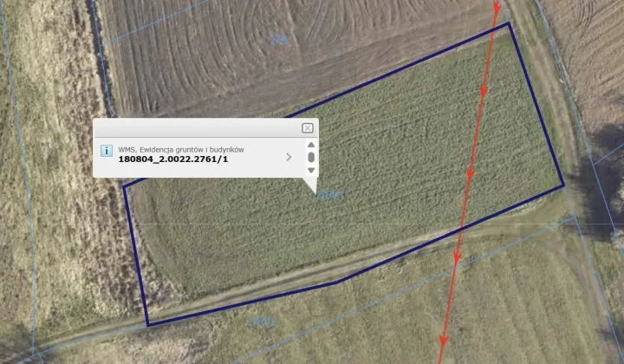
Task: Click the red arrowhead inside the highlighted parcel's center
Action: point(470,175)
